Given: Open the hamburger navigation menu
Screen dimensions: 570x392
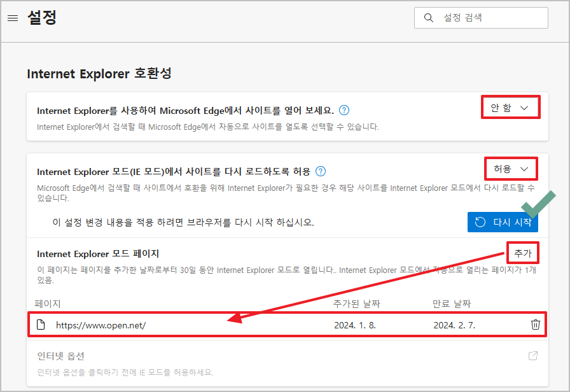Looking at the screenshot, I should click(x=13, y=18).
